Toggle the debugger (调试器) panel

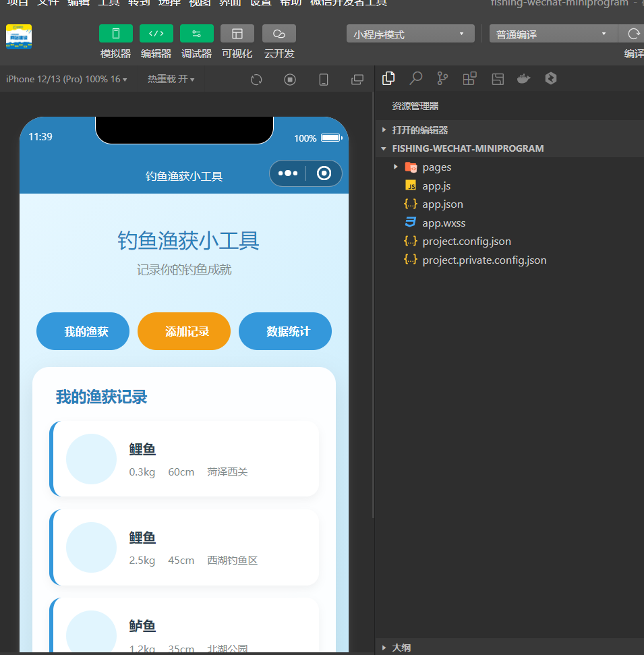(x=197, y=34)
